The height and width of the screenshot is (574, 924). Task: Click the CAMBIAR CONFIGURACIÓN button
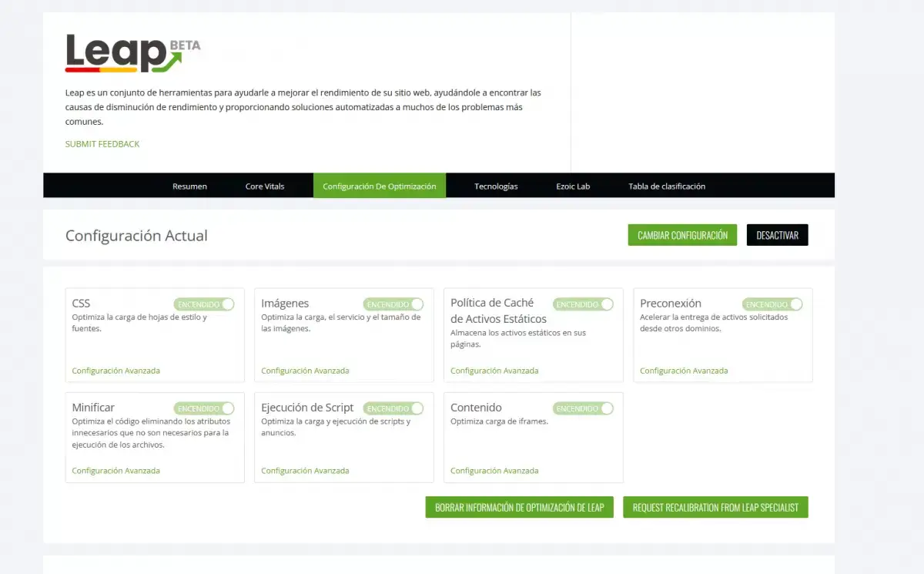(683, 235)
